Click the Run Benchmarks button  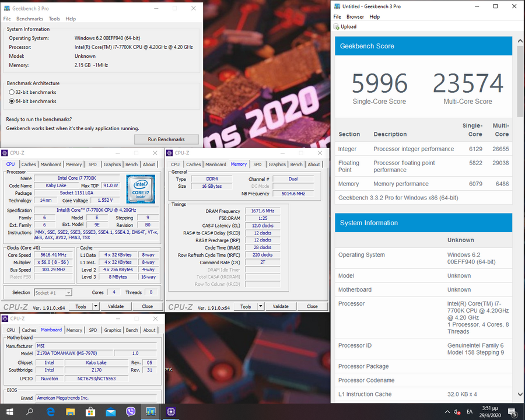[x=166, y=139]
